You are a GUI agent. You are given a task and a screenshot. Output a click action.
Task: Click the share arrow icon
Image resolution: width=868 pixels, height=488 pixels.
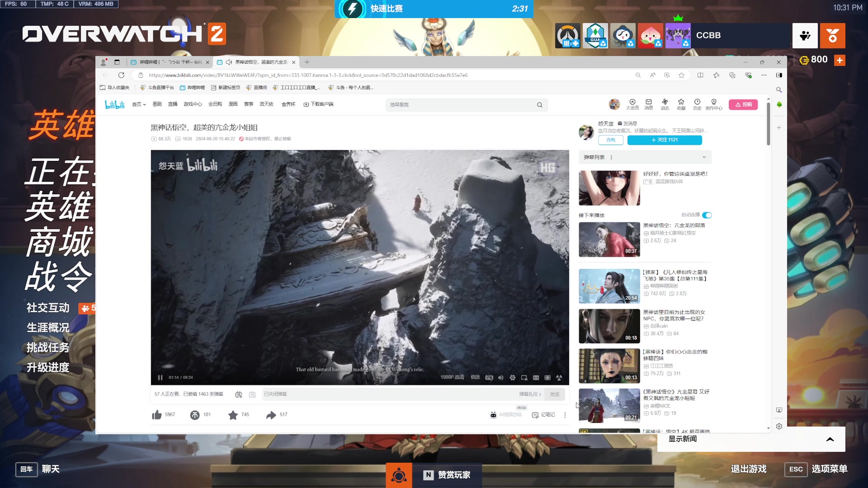[271, 415]
